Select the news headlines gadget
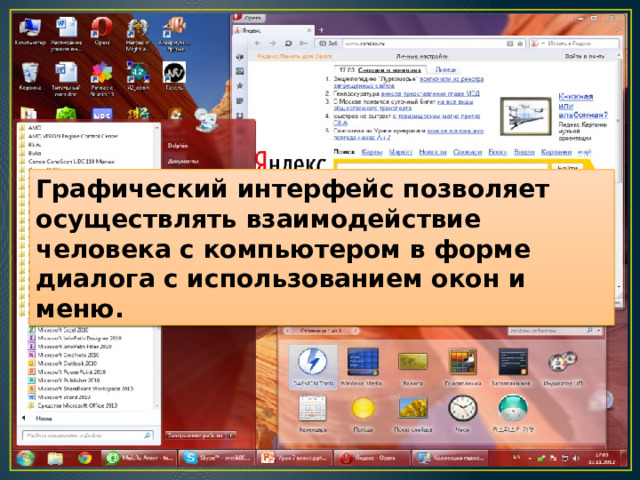Image resolution: width=640 pixels, height=480 pixels. pyautogui.click(x=512, y=367)
